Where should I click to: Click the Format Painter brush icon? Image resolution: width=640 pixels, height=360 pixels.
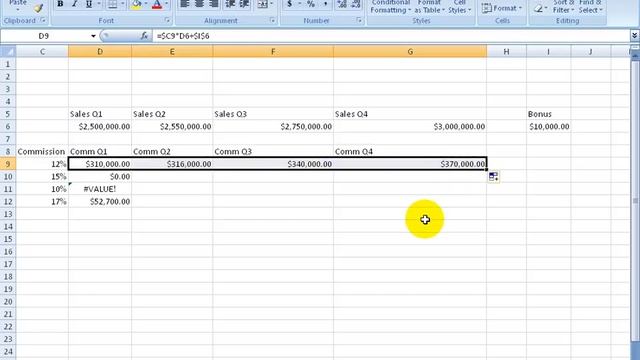(38, 7)
